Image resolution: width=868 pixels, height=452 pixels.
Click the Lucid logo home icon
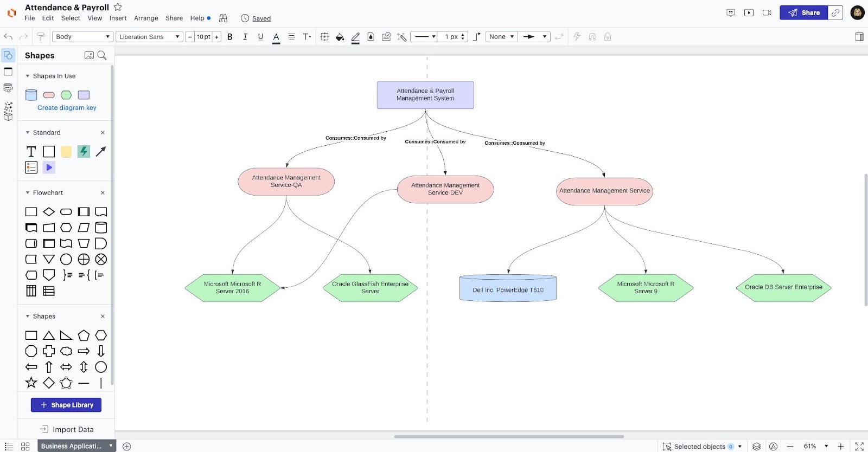point(11,12)
